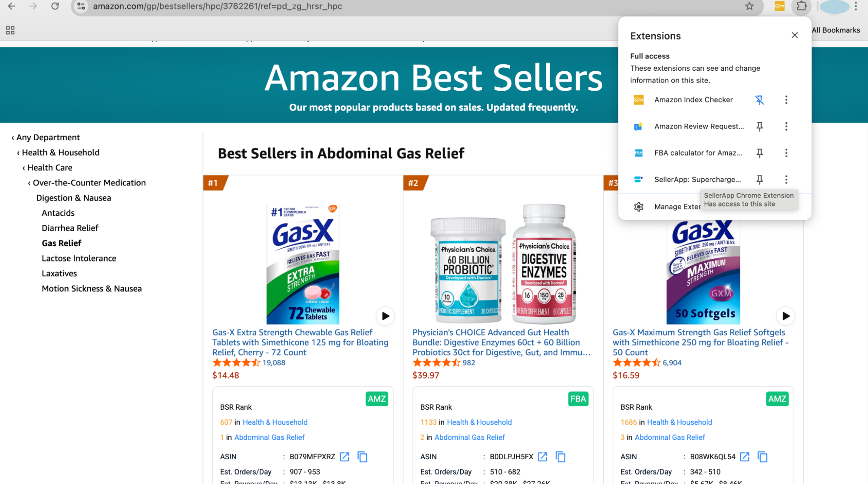Open more options for SellerApp extension
Viewport: 868px width, 484px height.
[786, 179]
